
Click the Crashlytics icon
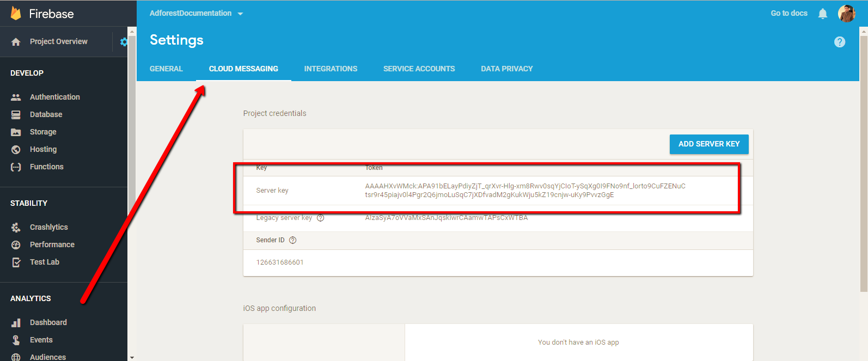16,227
